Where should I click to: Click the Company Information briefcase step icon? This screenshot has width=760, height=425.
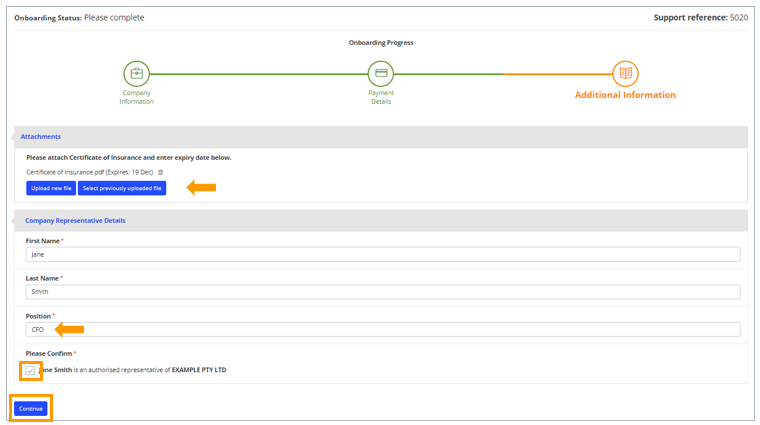pyautogui.click(x=136, y=73)
